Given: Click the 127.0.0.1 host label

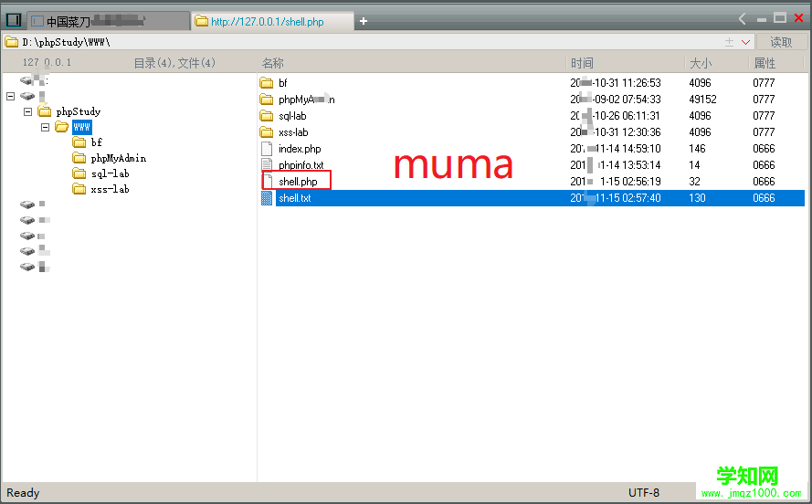Looking at the screenshot, I should (47, 63).
